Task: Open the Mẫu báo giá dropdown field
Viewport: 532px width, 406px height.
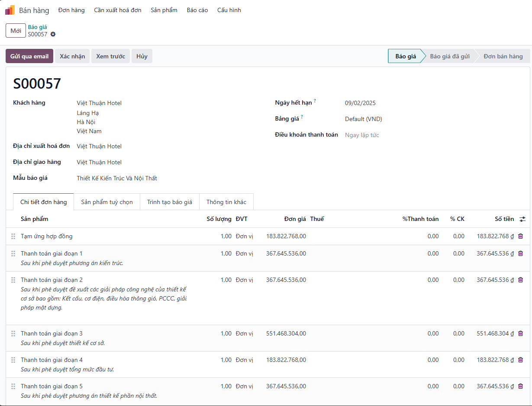Action: [x=117, y=178]
